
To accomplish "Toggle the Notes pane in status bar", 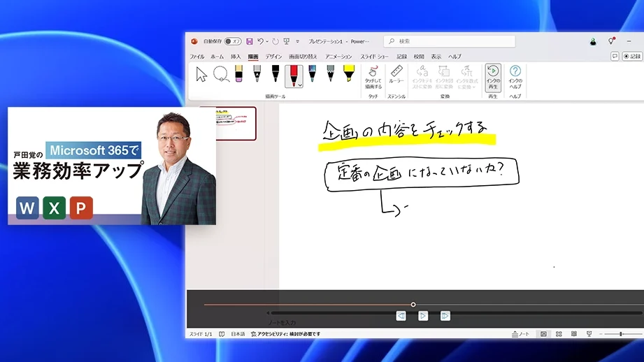I will coord(521,335).
